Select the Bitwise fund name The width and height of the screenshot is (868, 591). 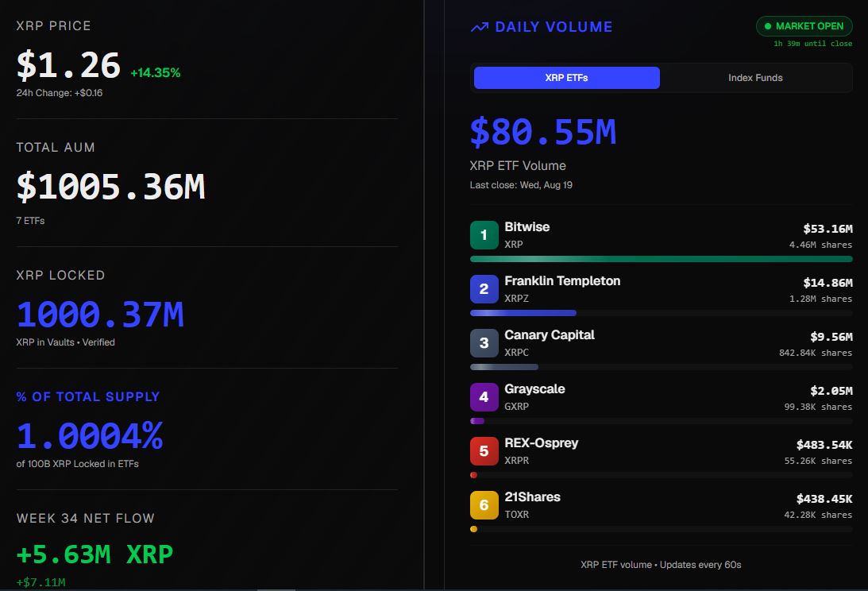[527, 226]
